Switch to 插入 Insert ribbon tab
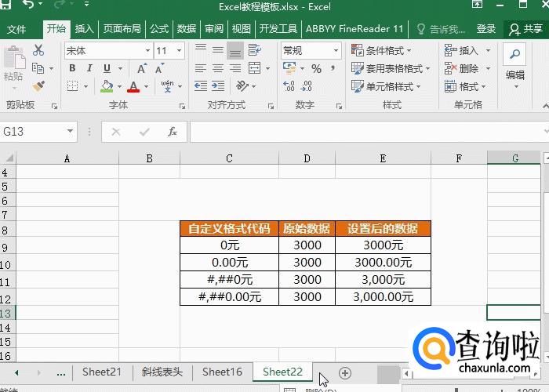This screenshot has height=392, width=549. coord(85,29)
